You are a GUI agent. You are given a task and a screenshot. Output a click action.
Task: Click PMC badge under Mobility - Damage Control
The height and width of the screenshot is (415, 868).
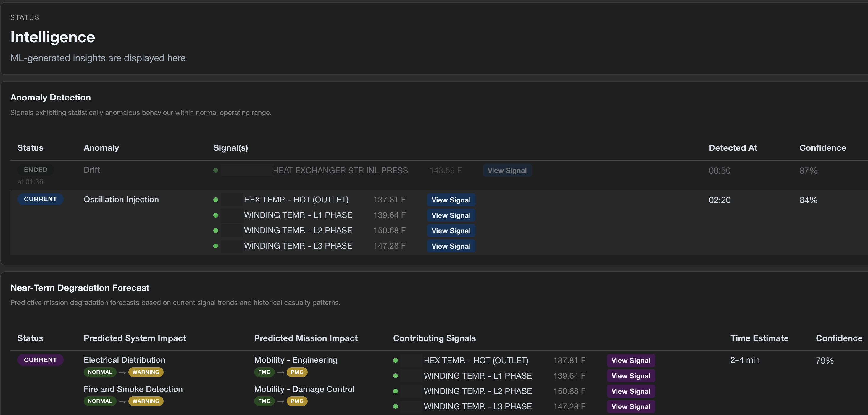pyautogui.click(x=297, y=401)
